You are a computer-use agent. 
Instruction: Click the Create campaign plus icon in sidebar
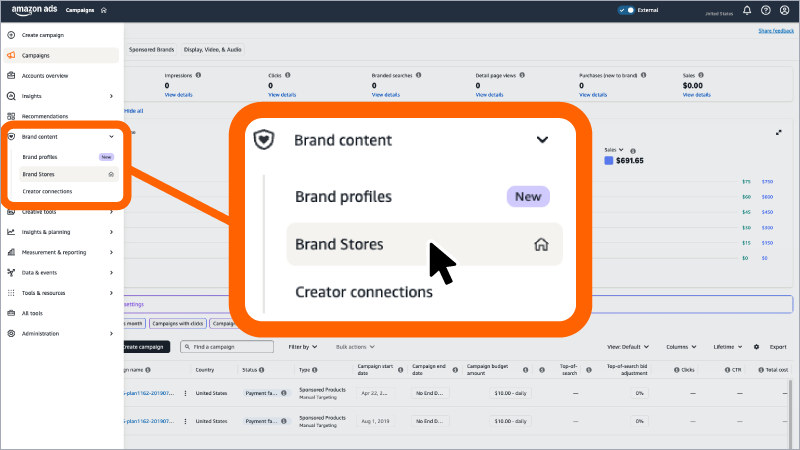tap(11, 35)
